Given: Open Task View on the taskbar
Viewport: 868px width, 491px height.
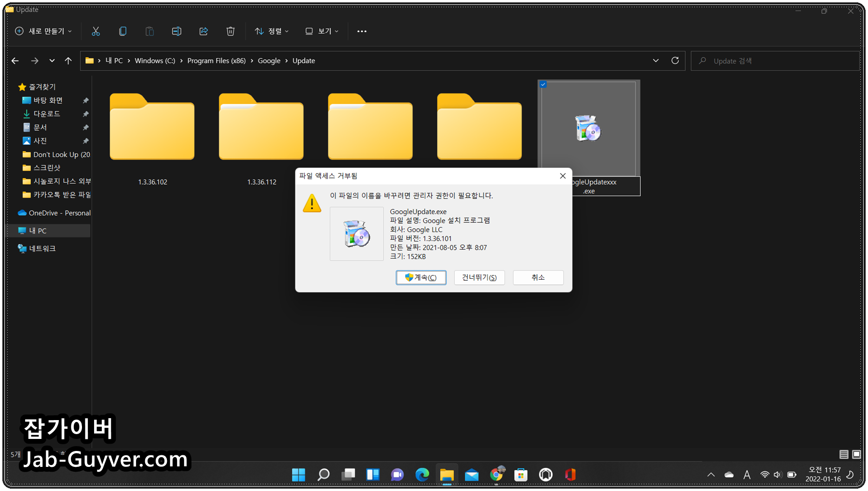Looking at the screenshot, I should pyautogui.click(x=348, y=475).
